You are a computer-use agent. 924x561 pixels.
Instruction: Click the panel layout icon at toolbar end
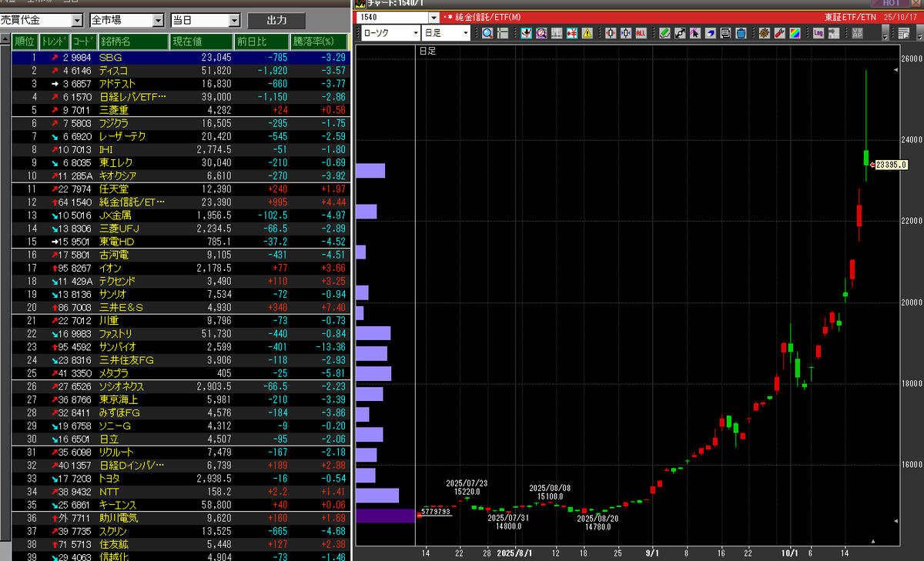[x=902, y=33]
